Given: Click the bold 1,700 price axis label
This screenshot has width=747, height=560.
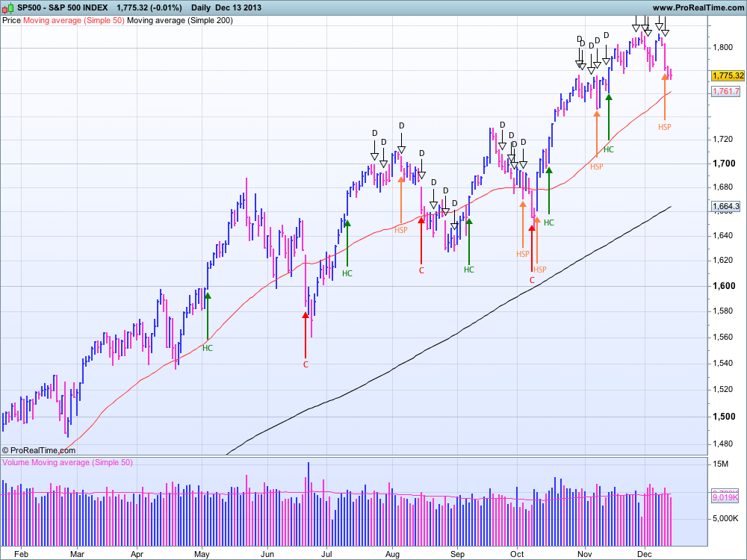Looking at the screenshot, I should coord(724,164).
